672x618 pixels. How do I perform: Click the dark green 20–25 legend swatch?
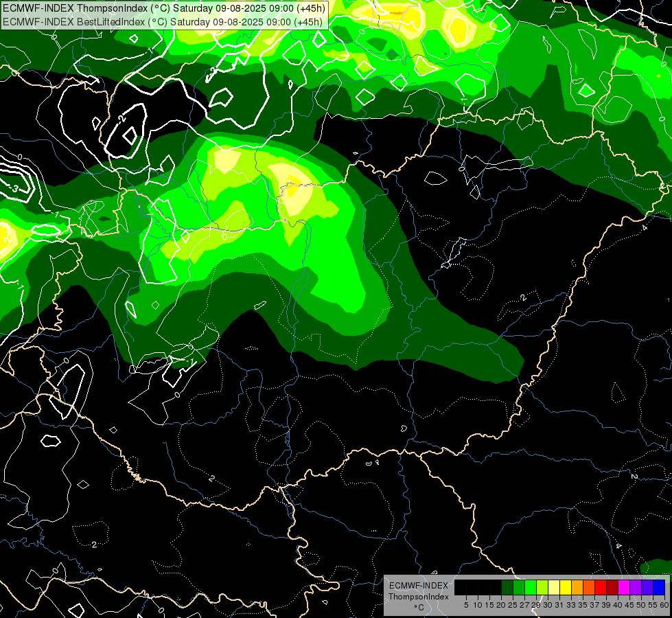pyautogui.click(x=507, y=587)
